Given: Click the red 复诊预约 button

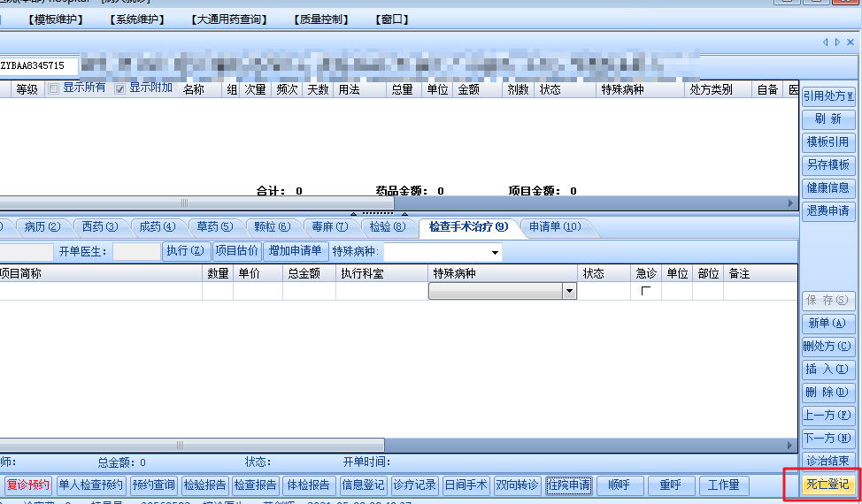Looking at the screenshot, I should (27, 485).
